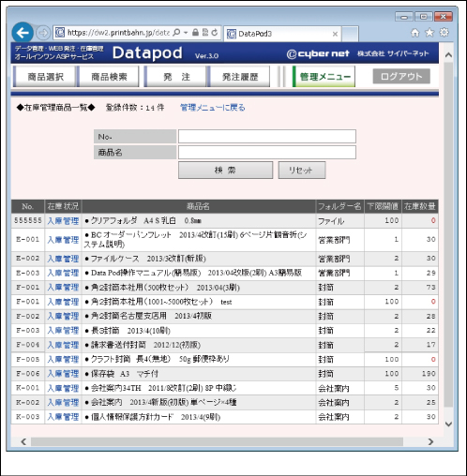Click the vertical scrollbar thumb
This screenshot has height=476, width=467.
pos(448,234)
